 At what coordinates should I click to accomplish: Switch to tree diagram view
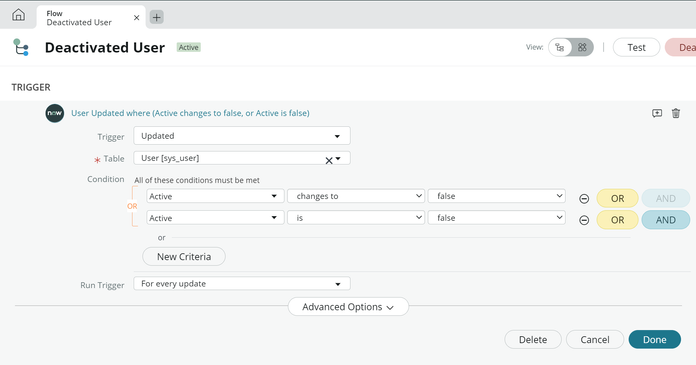pyautogui.click(x=560, y=47)
